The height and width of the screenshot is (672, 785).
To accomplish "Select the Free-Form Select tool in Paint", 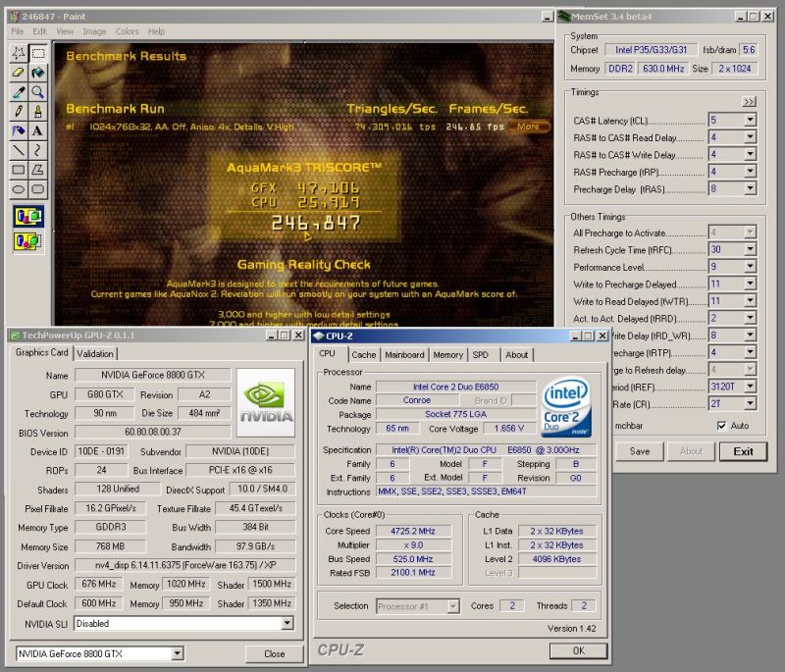I will click(x=19, y=53).
